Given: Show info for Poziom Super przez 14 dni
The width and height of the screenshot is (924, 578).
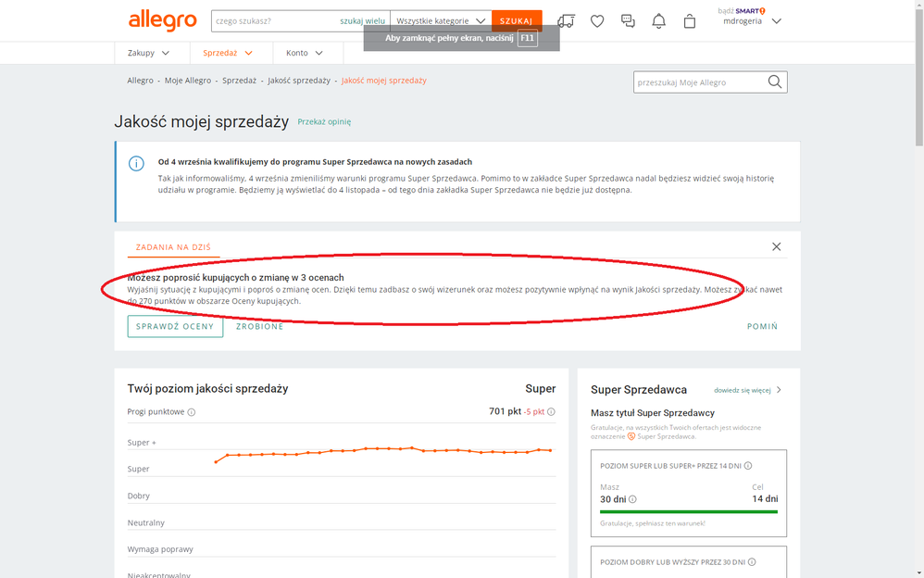Looking at the screenshot, I should (748, 466).
